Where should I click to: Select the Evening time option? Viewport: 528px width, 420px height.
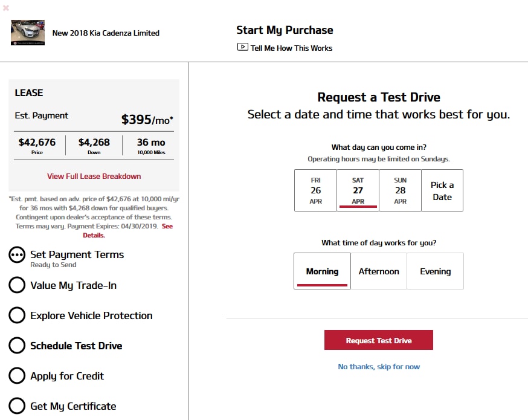[x=435, y=271]
